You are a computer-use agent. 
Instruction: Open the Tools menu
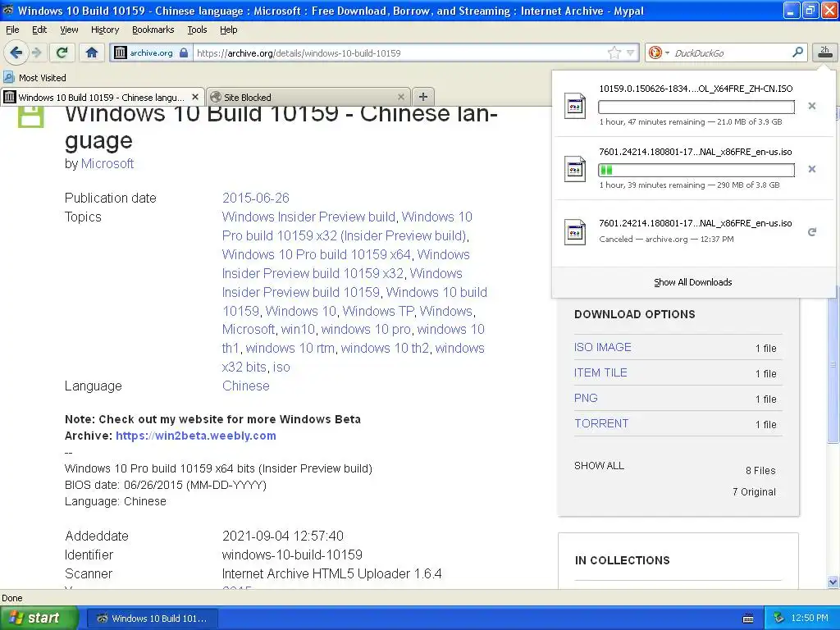[x=197, y=30]
